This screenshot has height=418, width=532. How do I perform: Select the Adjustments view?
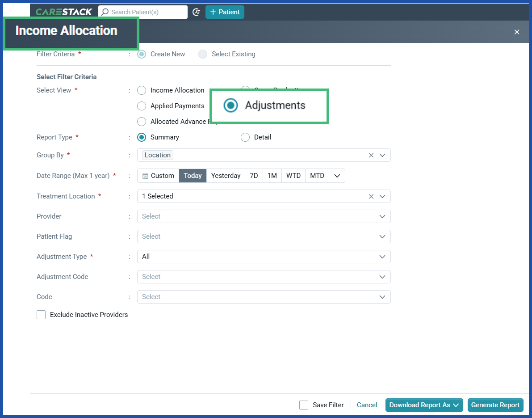[x=230, y=106]
